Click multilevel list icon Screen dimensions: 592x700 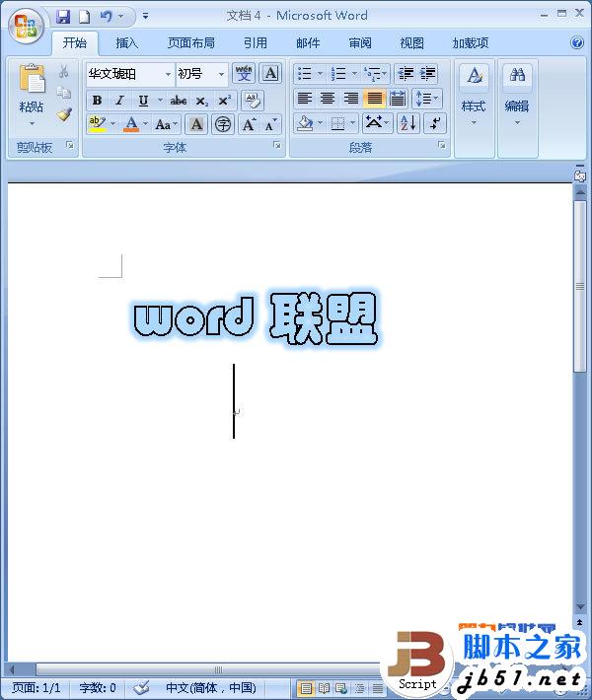pyautogui.click(x=373, y=74)
